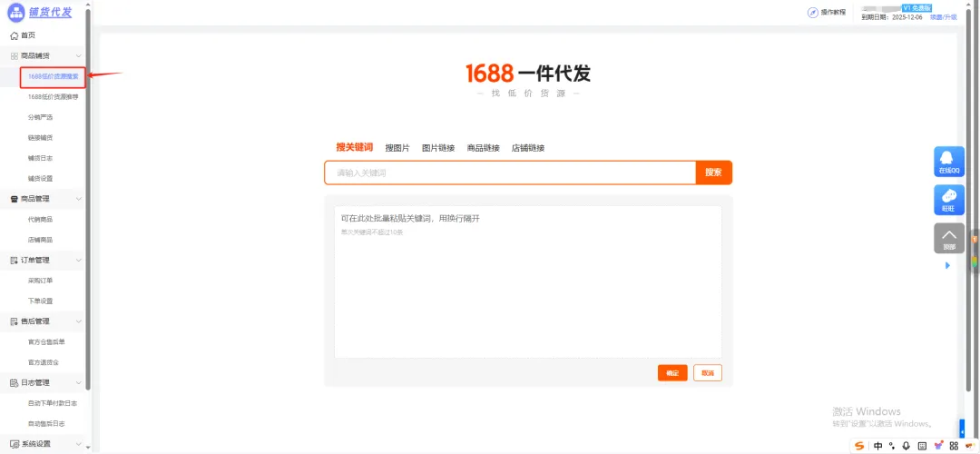Collapse the 日志管理 section chevron

tap(79, 382)
